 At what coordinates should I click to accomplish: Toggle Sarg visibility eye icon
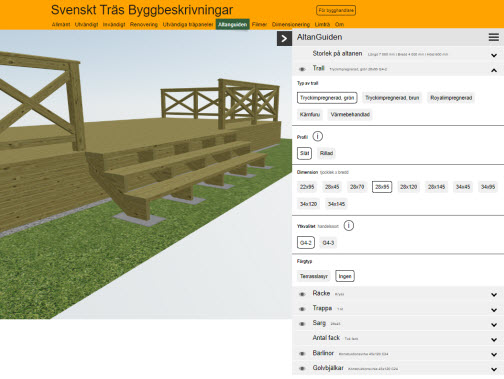coord(302,324)
